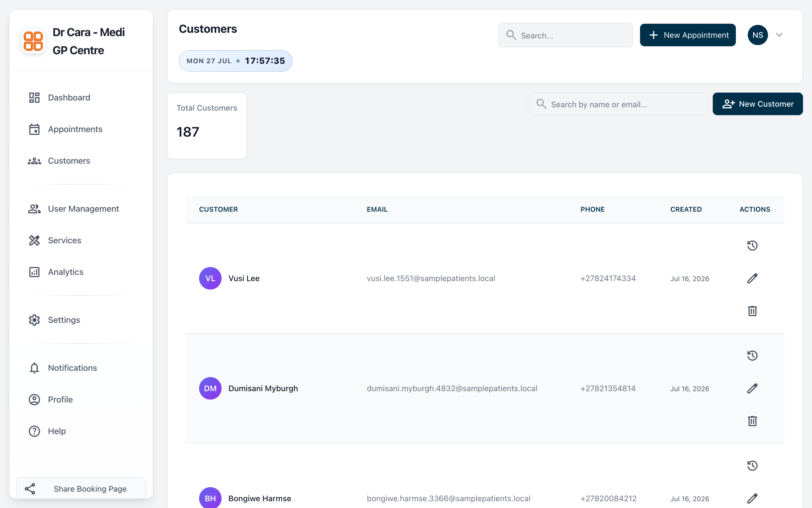
Task: Delete customer Dumisani Myburgh
Action: [752, 421]
